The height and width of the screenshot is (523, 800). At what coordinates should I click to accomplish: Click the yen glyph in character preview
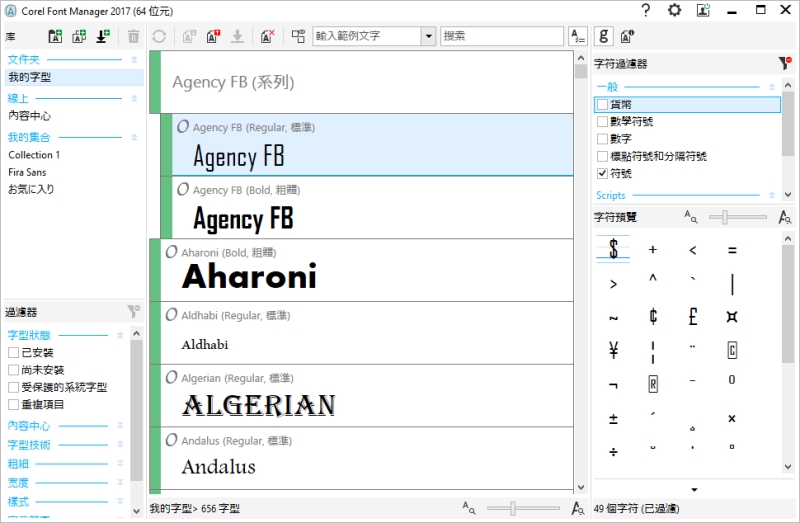[613, 350]
